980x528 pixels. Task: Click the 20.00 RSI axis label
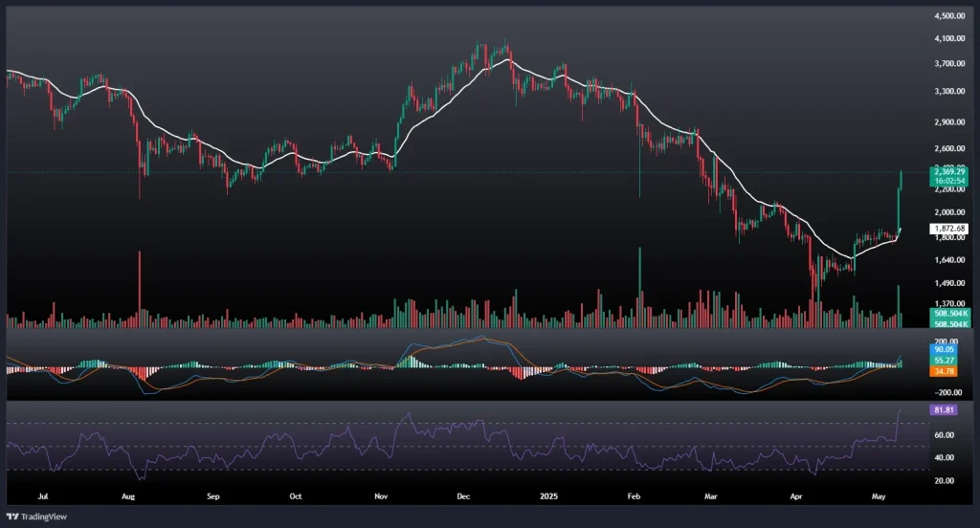click(947, 481)
